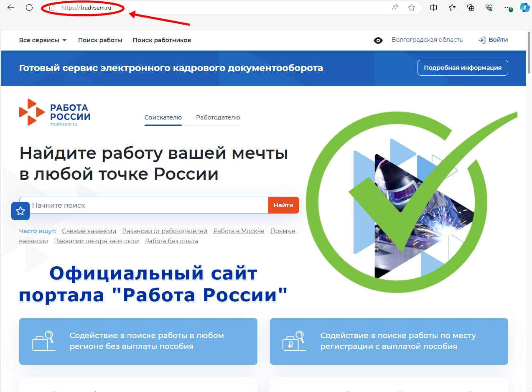The image size is (532, 392).
Task: Select the 'Соискателю' tab
Action: point(163,117)
